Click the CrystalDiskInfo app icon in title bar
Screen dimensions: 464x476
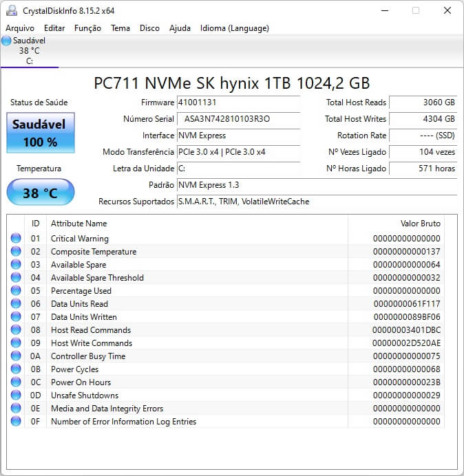(11, 10)
